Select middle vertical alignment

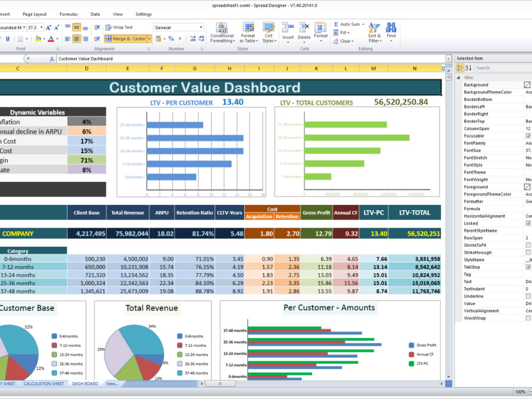click(x=77, y=28)
